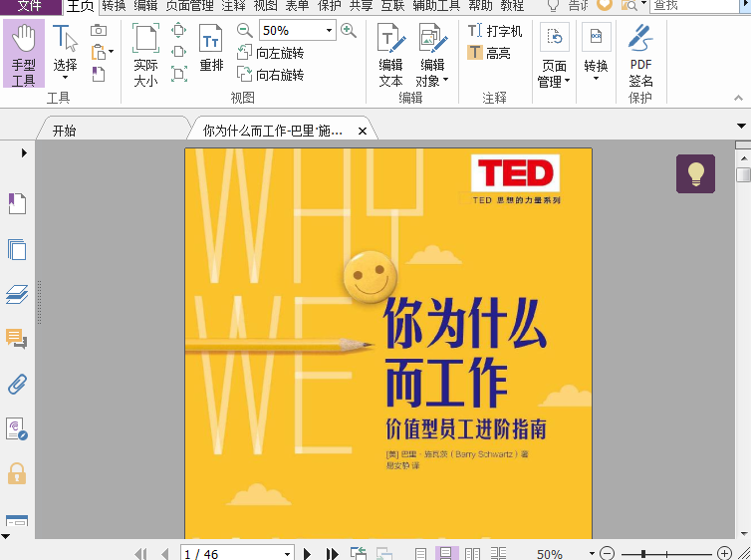Click the fit width icon
751x560 pixels.
click(178, 52)
